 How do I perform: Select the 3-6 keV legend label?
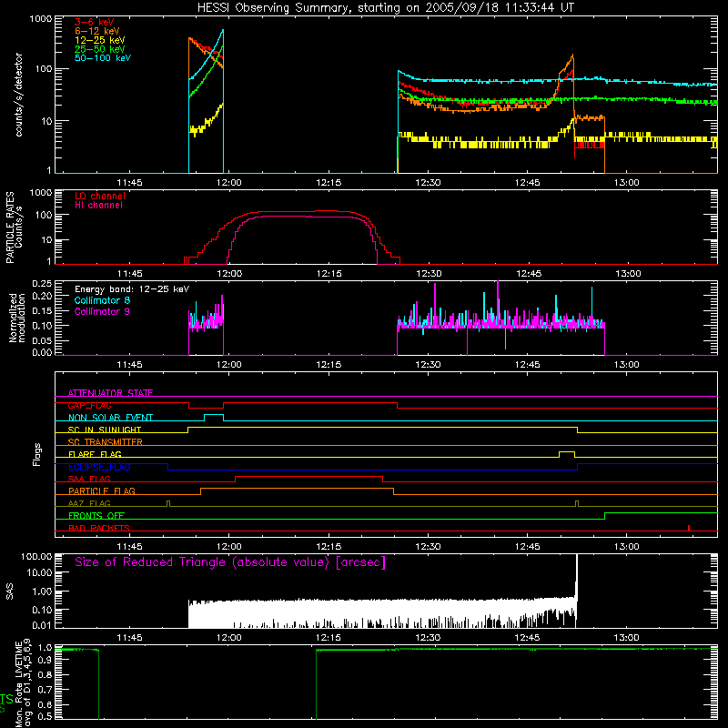point(95,22)
